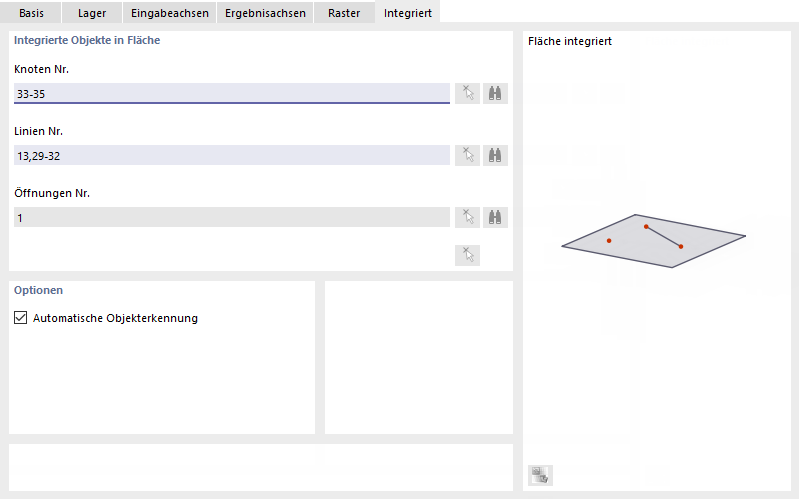This screenshot has width=799, height=499.
Task: Click the binoculars icon beside Knoten Nr.
Action: pos(495,93)
